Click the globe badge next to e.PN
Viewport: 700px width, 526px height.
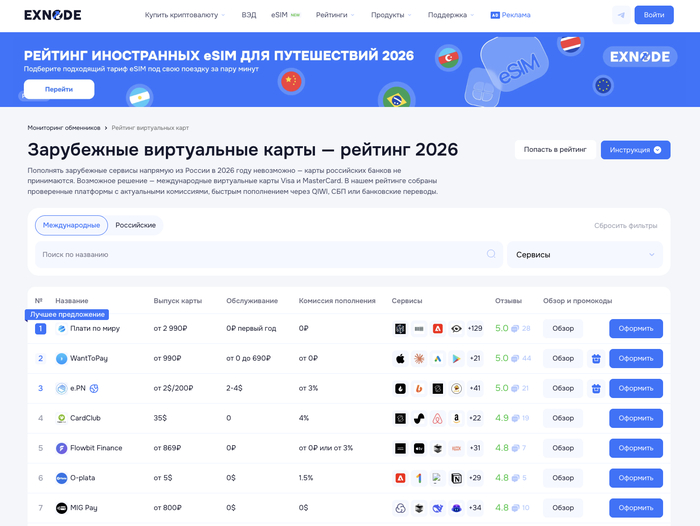click(x=94, y=388)
